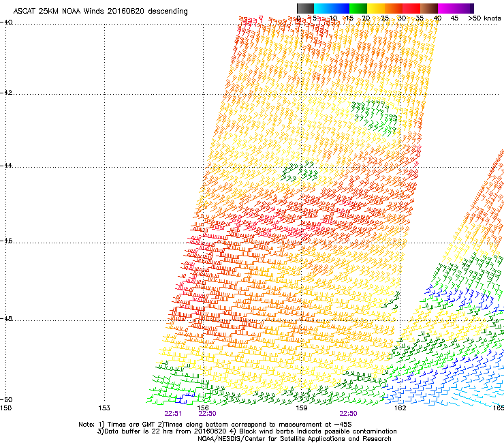Click the orange 25-30 knots legend swatch

pyautogui.click(x=394, y=8)
